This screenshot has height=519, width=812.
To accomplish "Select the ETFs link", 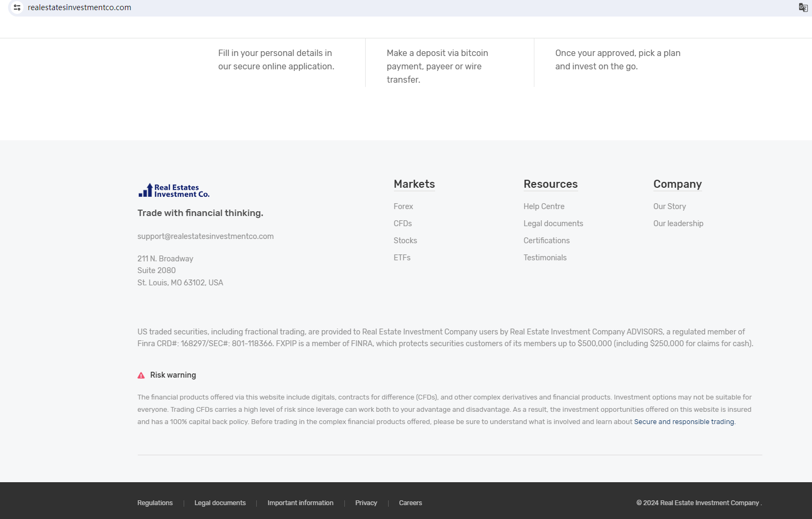I will coord(402,258).
